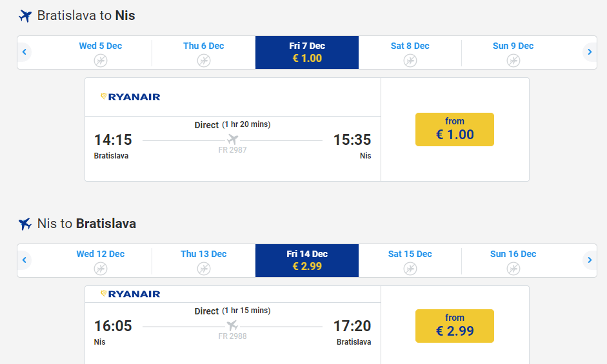Choose the from € 1.00 fare button
This screenshot has width=607, height=364.
(455, 129)
